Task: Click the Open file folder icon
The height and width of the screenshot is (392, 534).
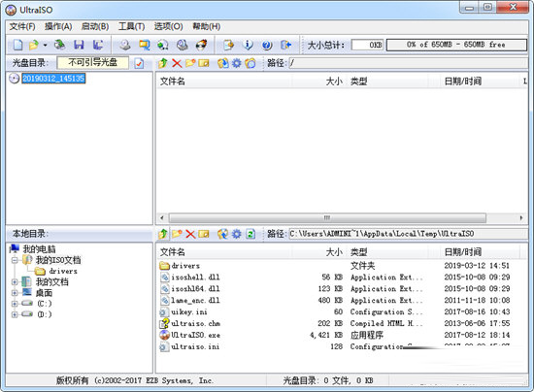Action: (x=34, y=45)
